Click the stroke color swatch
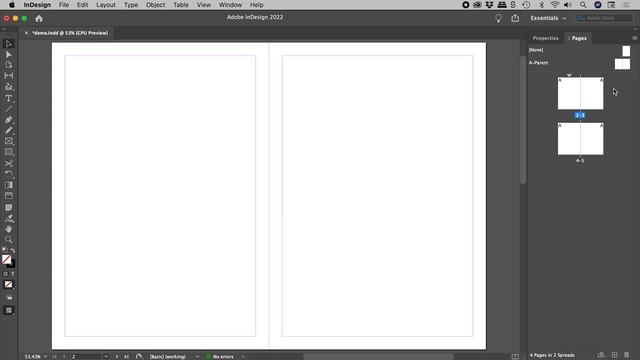Viewport: 640px width, 360px height. [12, 264]
